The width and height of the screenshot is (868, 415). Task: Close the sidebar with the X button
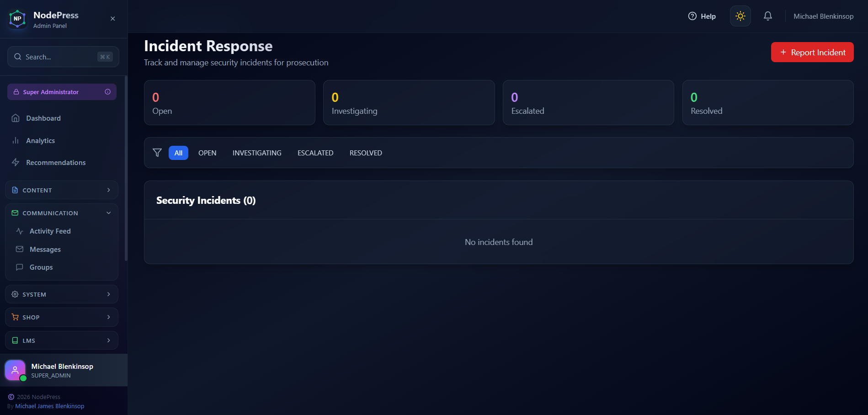pyautogui.click(x=112, y=19)
